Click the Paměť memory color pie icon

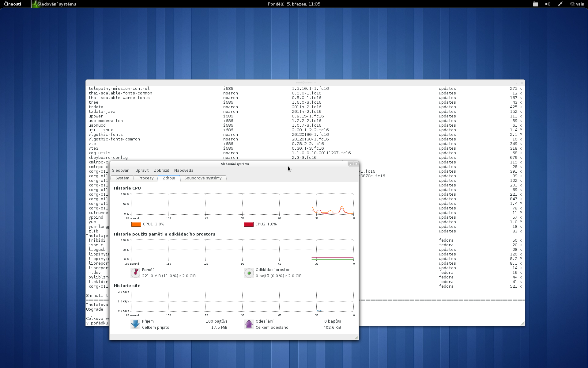pos(135,273)
